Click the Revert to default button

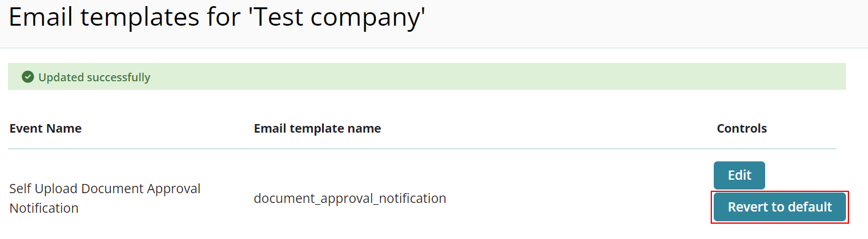780,207
